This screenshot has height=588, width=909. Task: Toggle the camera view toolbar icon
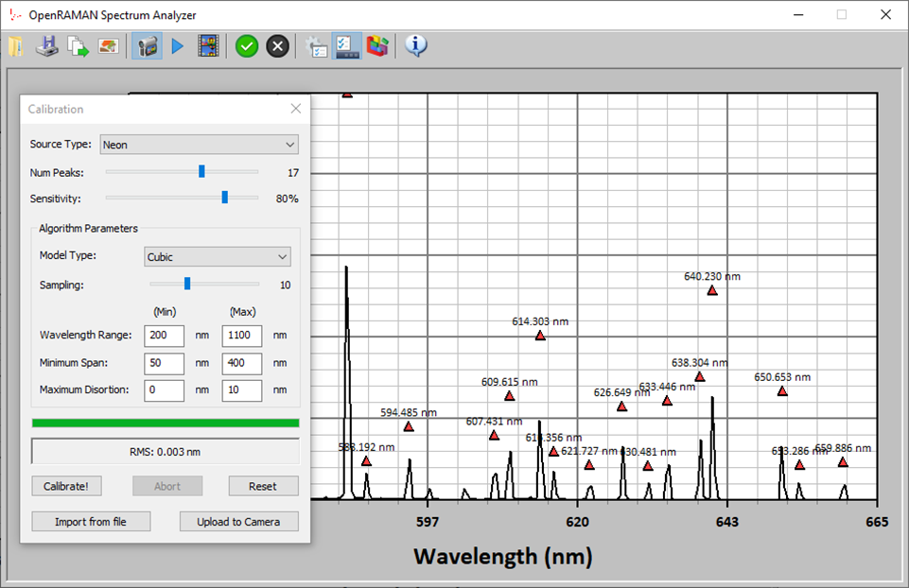(x=146, y=45)
